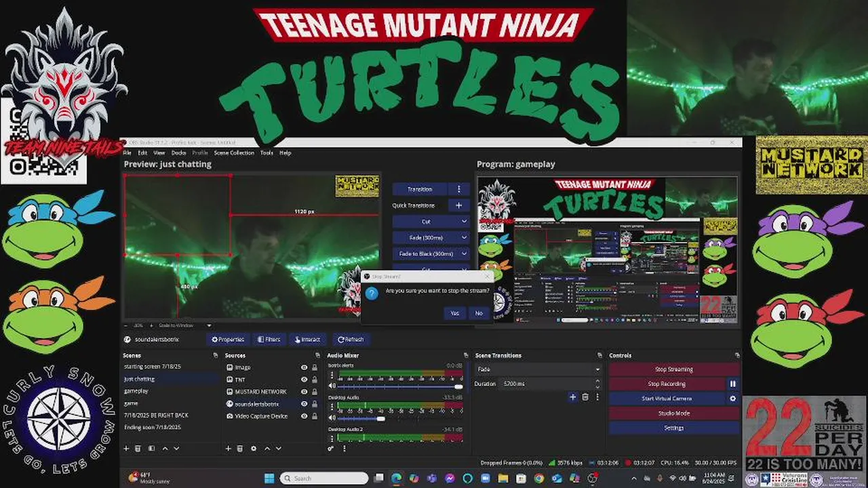Open Windows Start menu
The height and width of the screenshot is (488, 868).
(x=269, y=479)
